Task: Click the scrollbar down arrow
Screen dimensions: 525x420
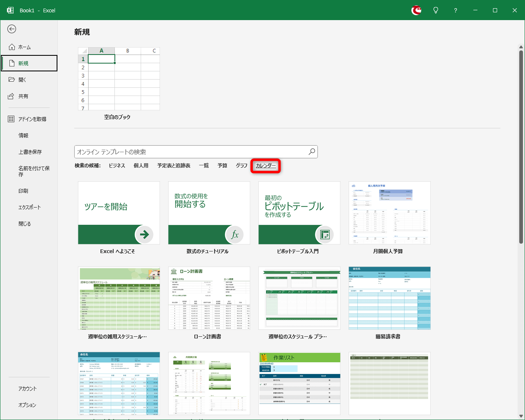Action: pos(521,416)
